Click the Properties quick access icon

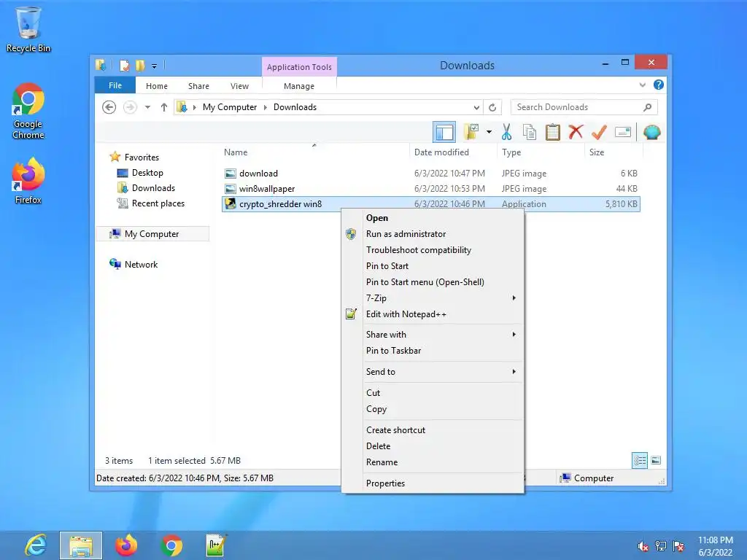(124, 65)
